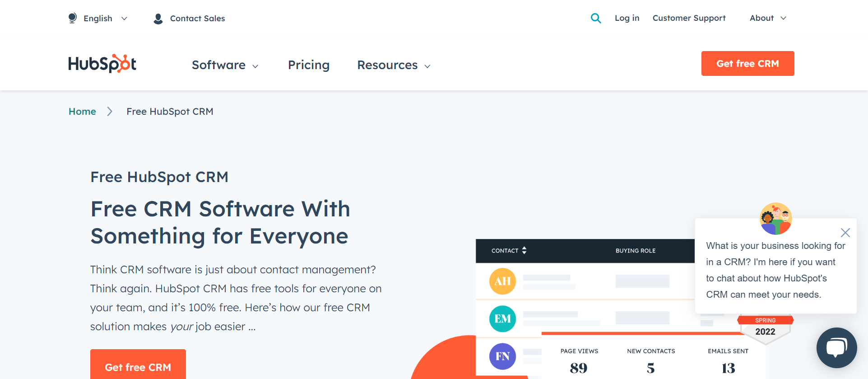Click the BUYING ROLE column header

click(636, 251)
